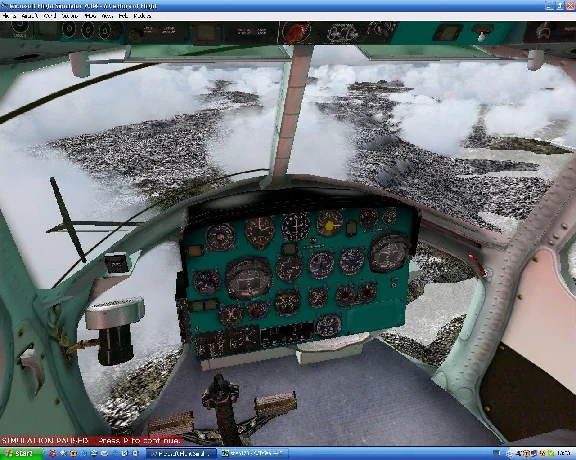Screen dimensions: 576x460
Task: Click the cockpit clock with white hands
Action: 296,226
